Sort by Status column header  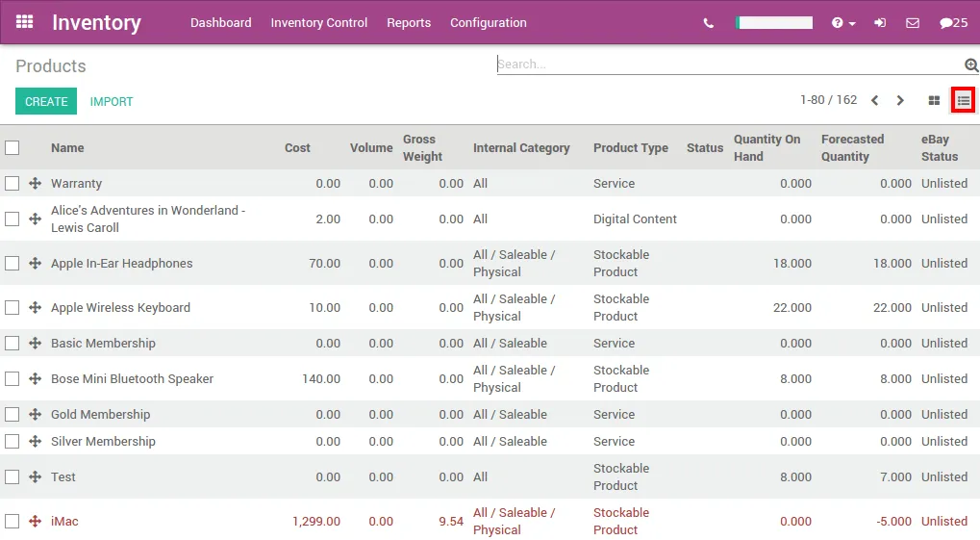coord(705,148)
